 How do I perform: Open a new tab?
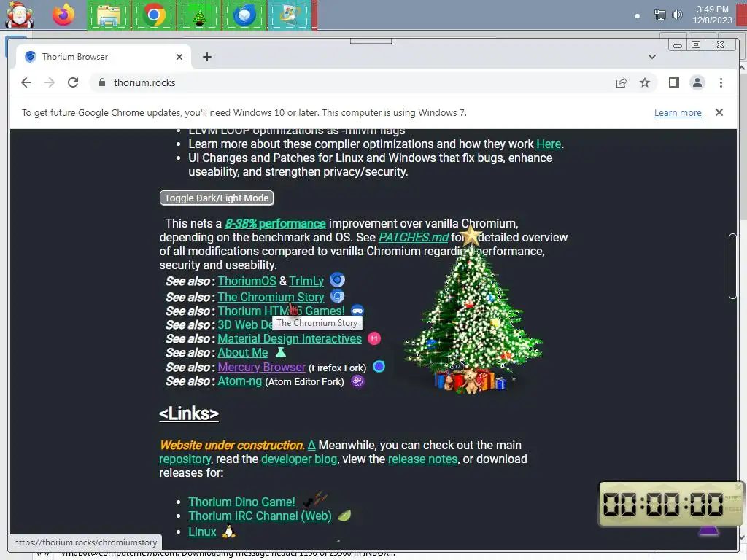coord(206,57)
